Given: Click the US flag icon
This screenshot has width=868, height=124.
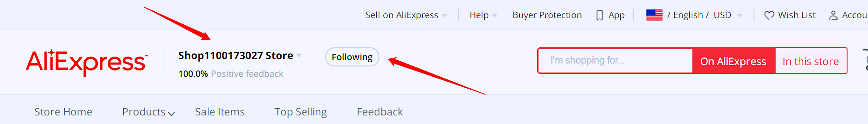Looking at the screenshot, I should [x=654, y=15].
